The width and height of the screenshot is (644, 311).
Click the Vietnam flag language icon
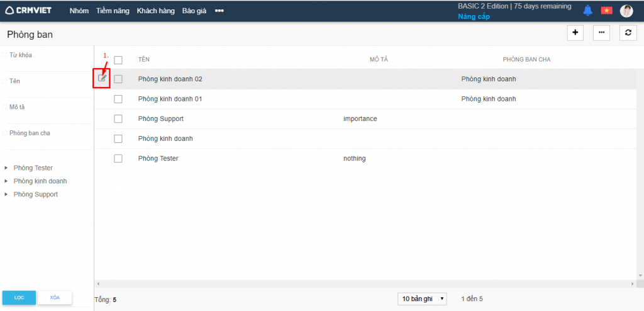coord(606,10)
